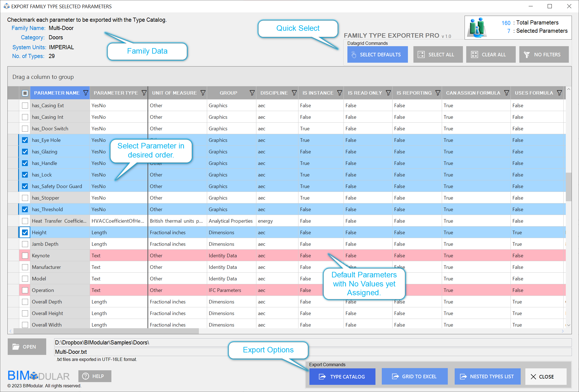This screenshot has width=579, height=392.
Task: Export using the TYPE CATALOG button
Action: 342,376
